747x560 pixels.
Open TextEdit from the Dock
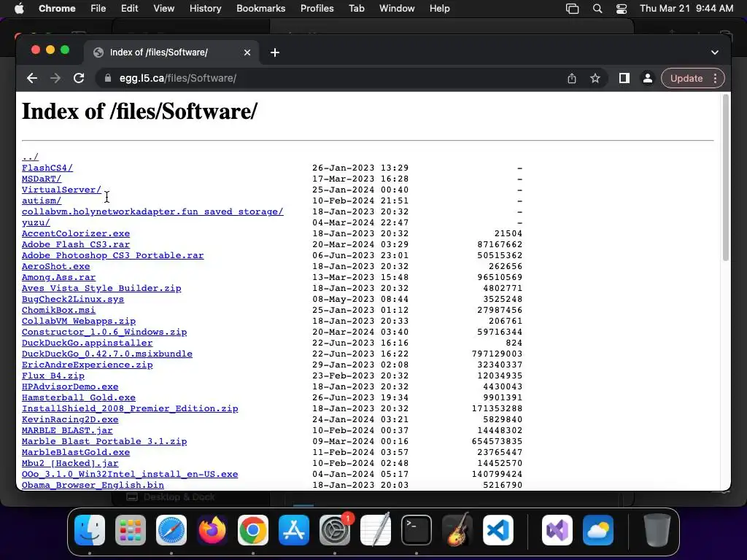pos(376,530)
